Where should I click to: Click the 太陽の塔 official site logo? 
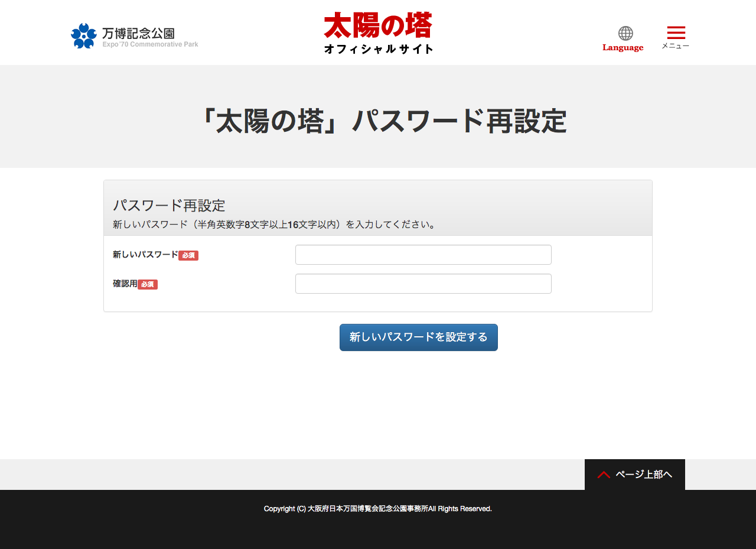[x=378, y=33]
